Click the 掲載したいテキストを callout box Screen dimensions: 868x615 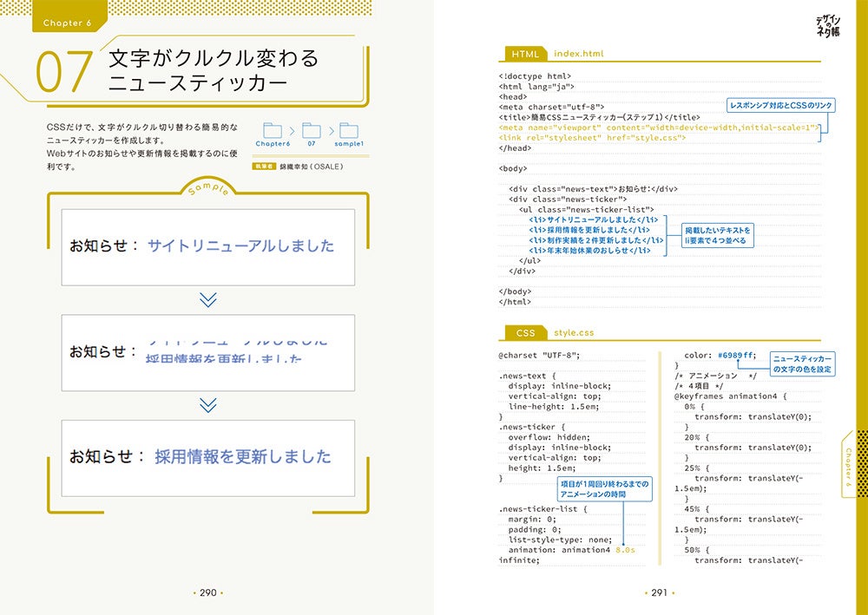pyautogui.click(x=718, y=236)
